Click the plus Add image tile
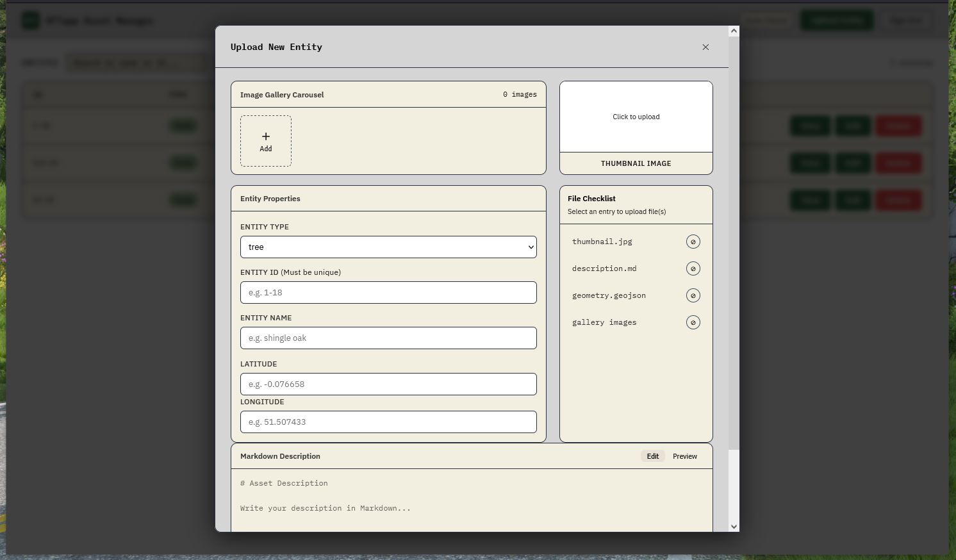 point(265,141)
